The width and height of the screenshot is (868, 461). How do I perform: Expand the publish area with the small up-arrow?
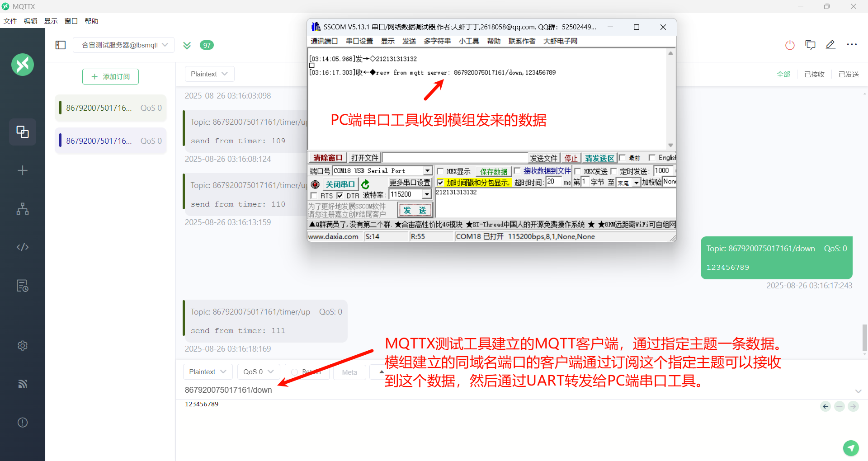click(382, 372)
